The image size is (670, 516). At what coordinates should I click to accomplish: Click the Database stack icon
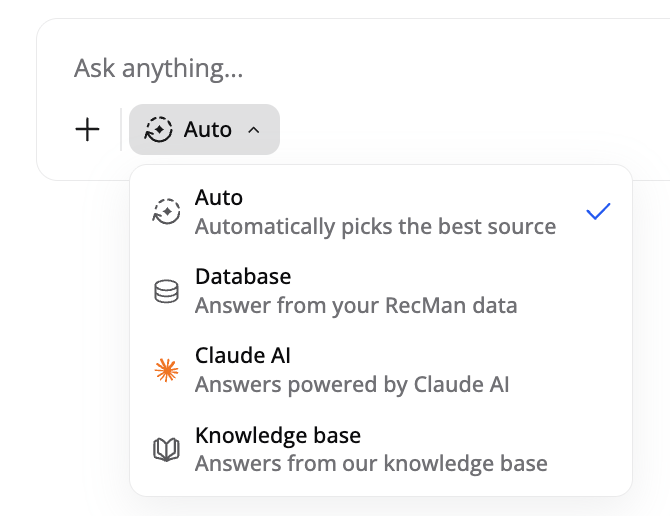point(166,291)
